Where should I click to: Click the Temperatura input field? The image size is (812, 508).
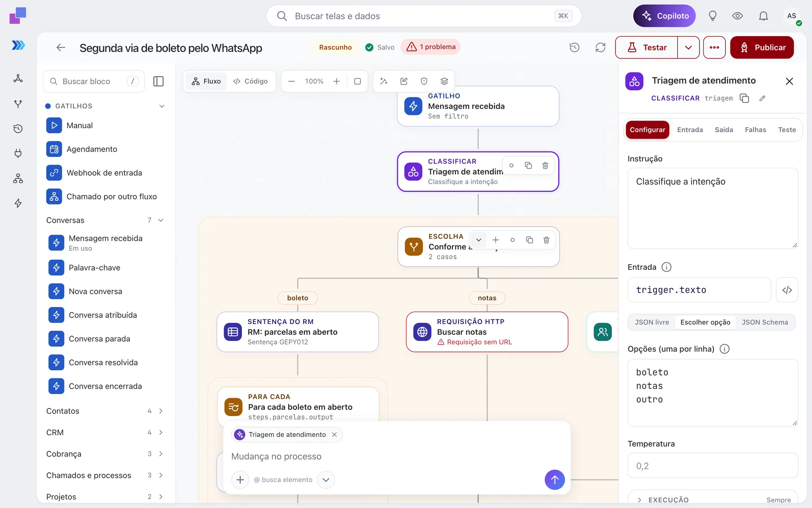pyautogui.click(x=713, y=465)
